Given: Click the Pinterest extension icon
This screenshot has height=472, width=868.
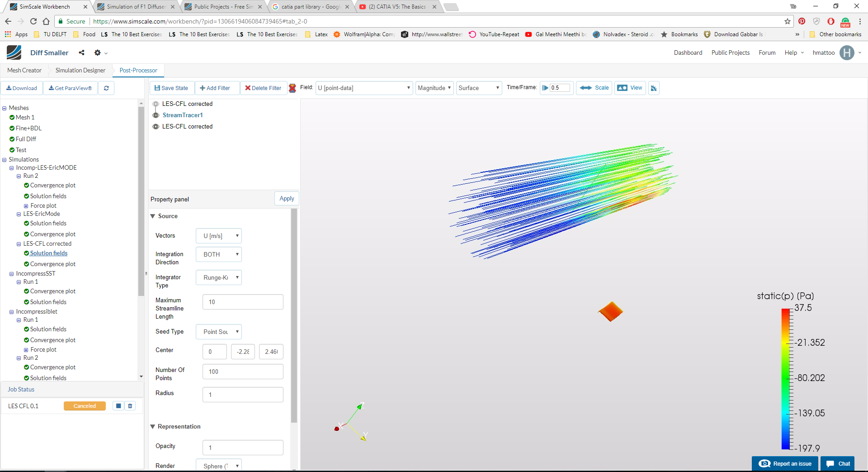Looking at the screenshot, I should (x=802, y=21).
